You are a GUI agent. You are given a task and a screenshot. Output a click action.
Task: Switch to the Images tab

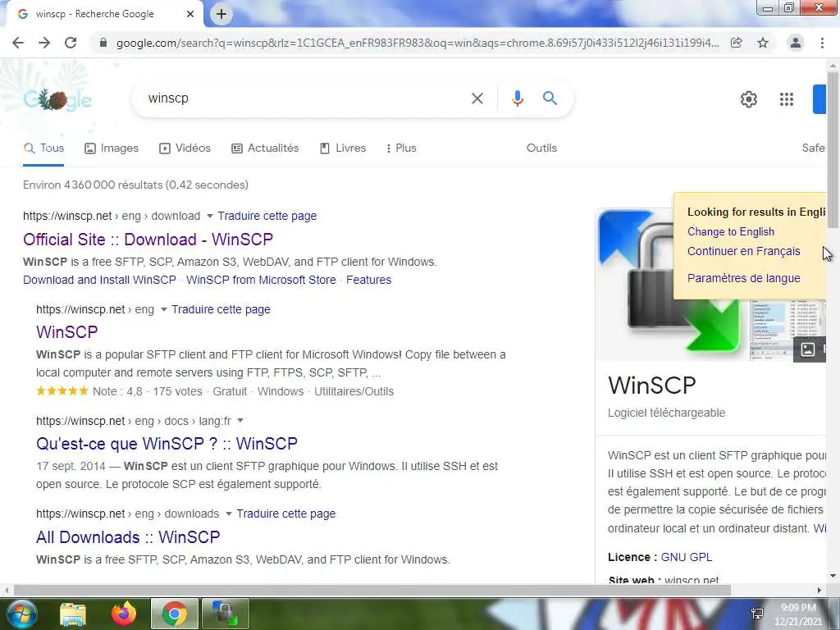point(112,148)
